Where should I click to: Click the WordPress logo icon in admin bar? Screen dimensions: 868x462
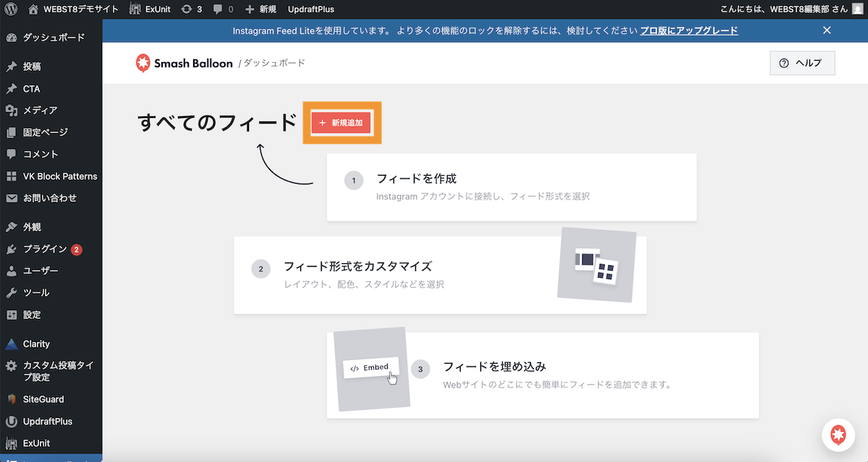[x=12, y=9]
